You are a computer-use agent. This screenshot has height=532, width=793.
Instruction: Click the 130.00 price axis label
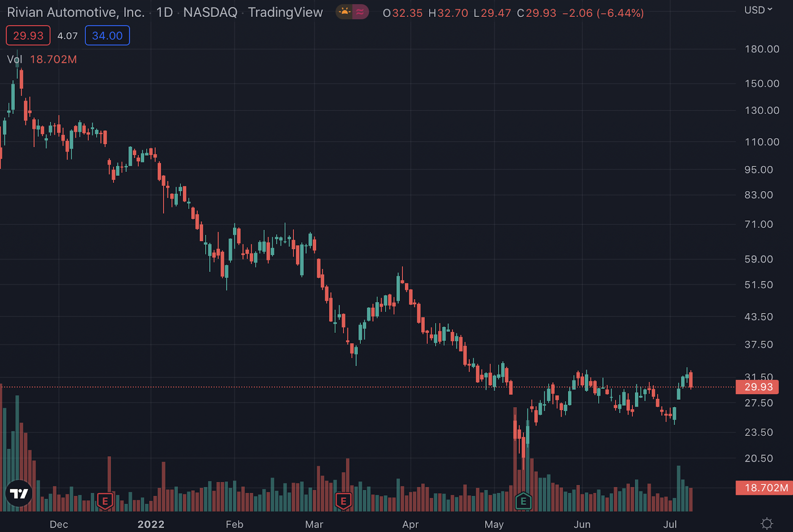click(762, 110)
